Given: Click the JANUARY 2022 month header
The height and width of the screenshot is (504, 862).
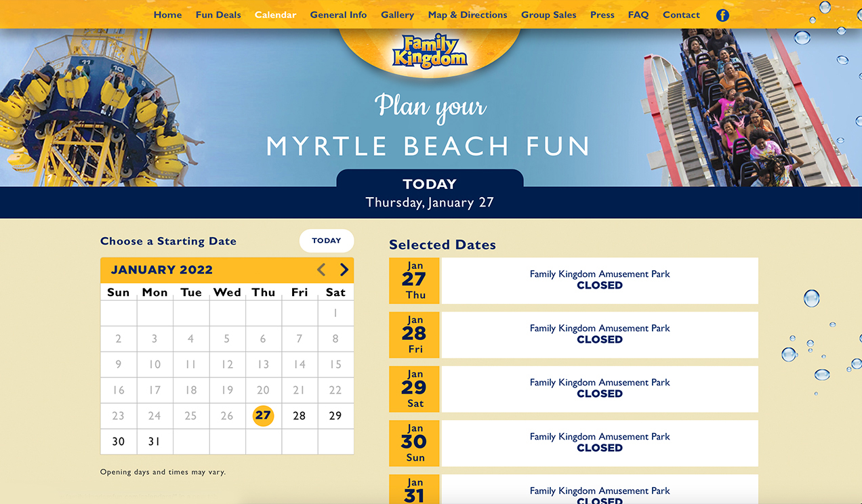Looking at the screenshot, I should click(162, 270).
